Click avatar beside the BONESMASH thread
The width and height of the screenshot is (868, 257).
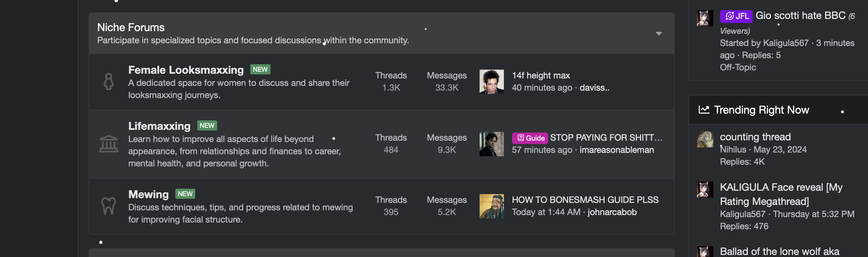coord(491,206)
